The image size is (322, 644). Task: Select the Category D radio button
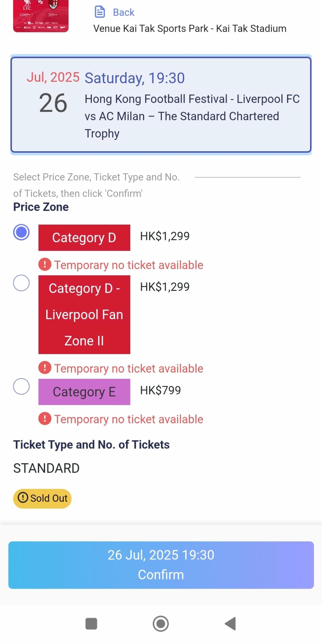(x=21, y=232)
